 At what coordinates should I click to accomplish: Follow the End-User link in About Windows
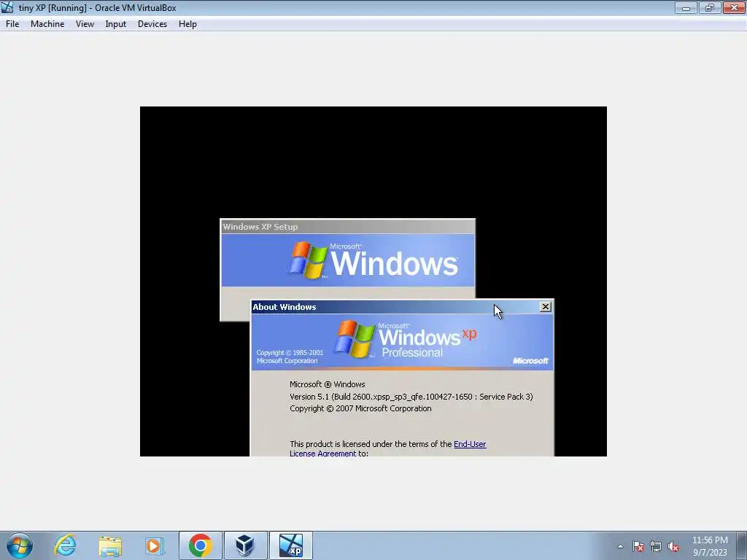pyautogui.click(x=470, y=444)
